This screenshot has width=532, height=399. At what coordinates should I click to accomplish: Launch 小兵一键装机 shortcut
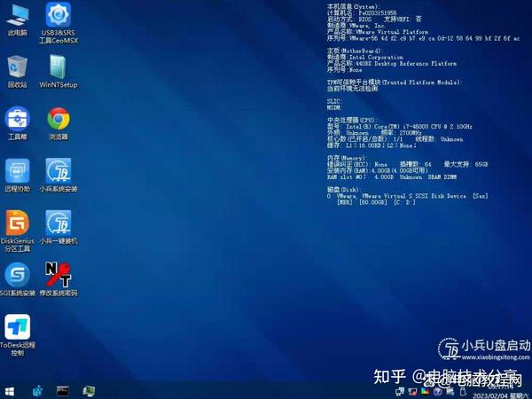[x=59, y=228]
